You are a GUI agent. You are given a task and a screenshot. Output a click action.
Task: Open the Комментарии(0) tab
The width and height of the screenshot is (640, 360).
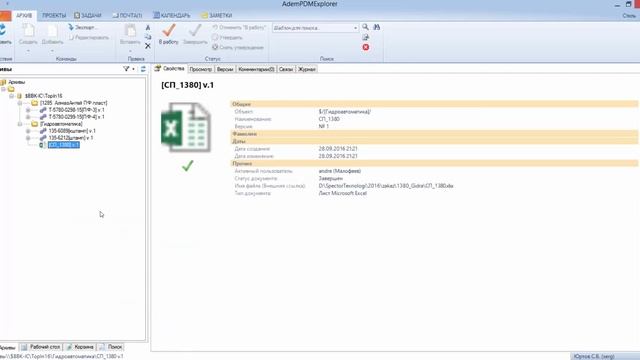tap(256, 69)
